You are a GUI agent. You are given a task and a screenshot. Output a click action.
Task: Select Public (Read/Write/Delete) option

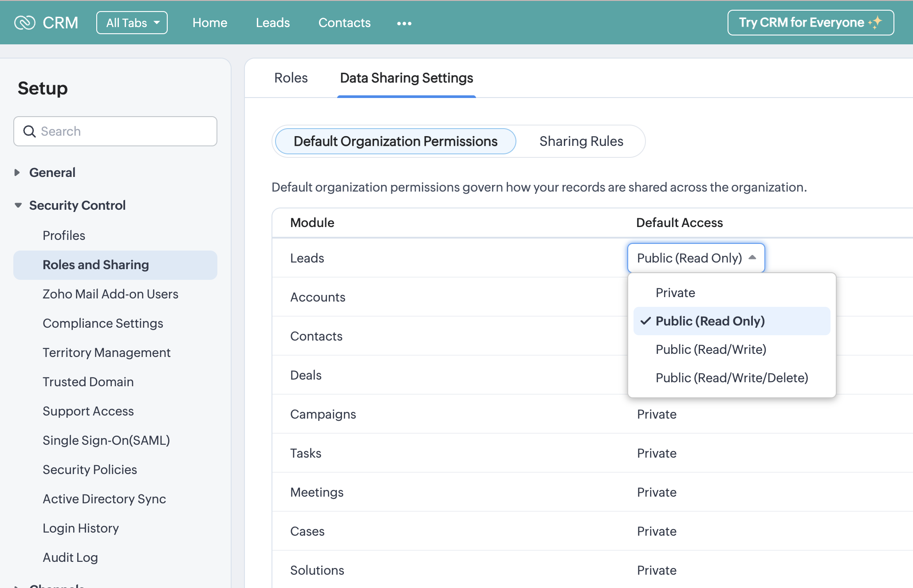tap(732, 378)
